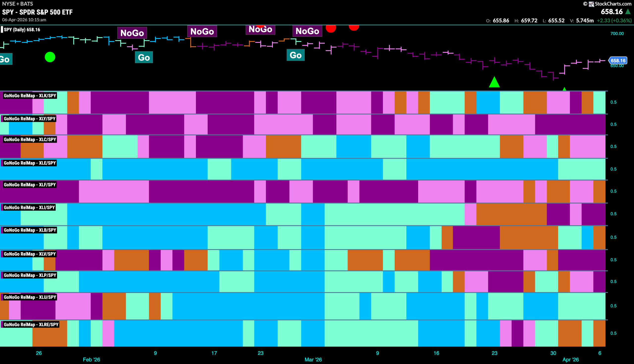Viewport: 634px width, 364px height.
Task: Select the GoNoGo RelMap - XLU/SPY label
Action: [30, 297]
